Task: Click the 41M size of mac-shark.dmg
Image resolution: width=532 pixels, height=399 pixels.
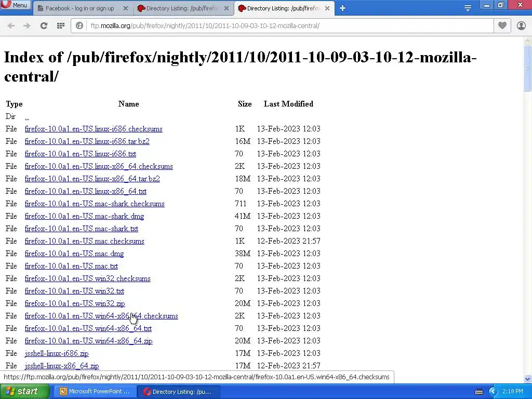Action: coord(243,216)
